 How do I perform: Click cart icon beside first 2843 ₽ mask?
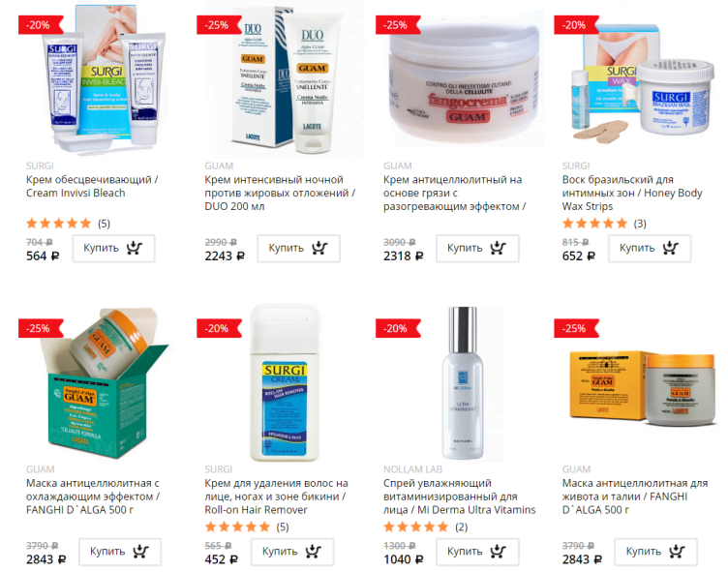[x=140, y=551]
